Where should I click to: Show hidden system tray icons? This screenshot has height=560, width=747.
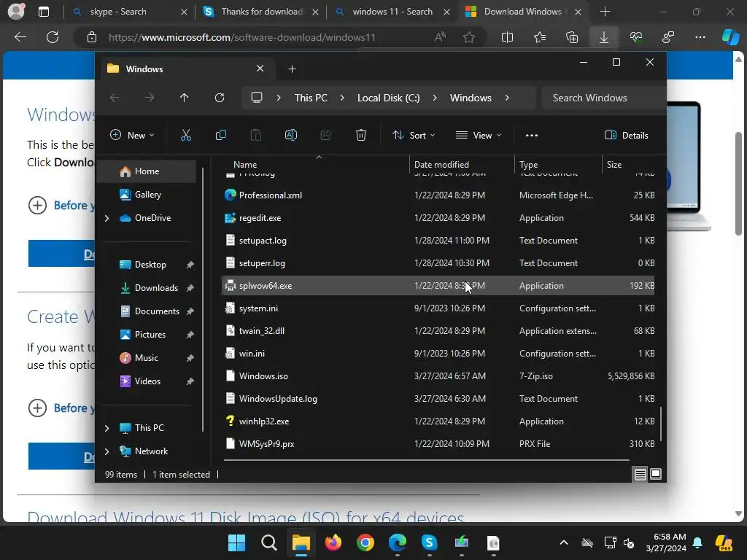point(564,542)
